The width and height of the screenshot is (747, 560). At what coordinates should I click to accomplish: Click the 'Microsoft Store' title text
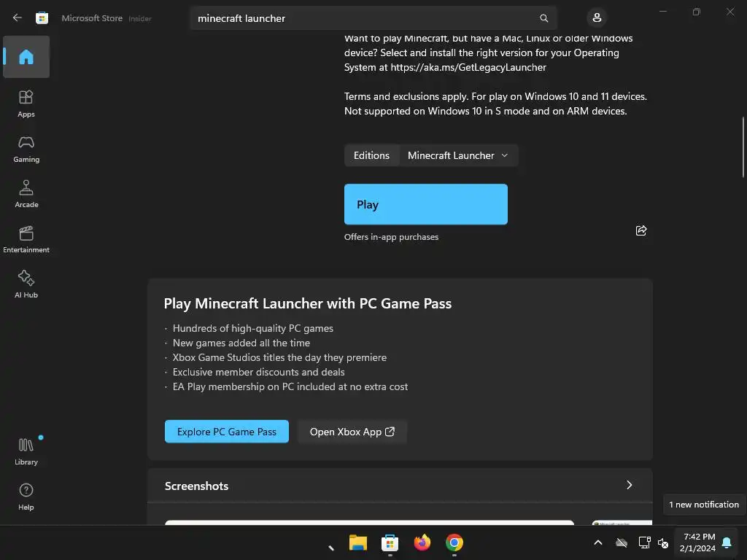(92, 18)
